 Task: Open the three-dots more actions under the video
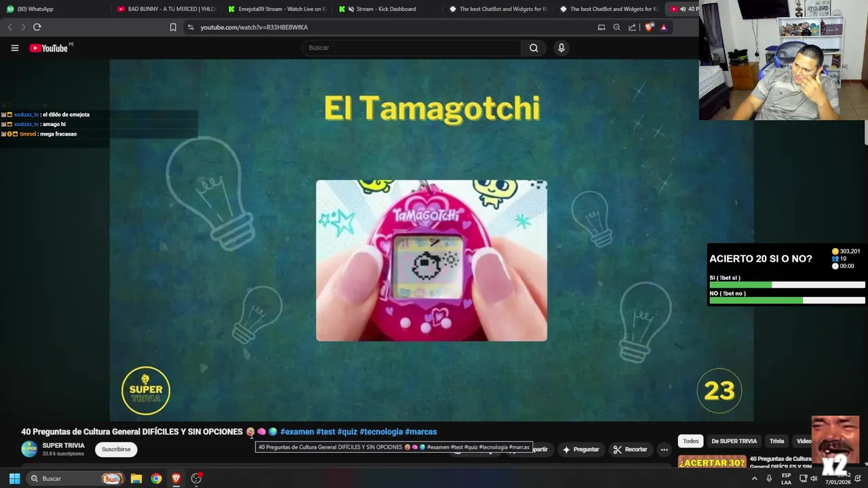tap(665, 449)
